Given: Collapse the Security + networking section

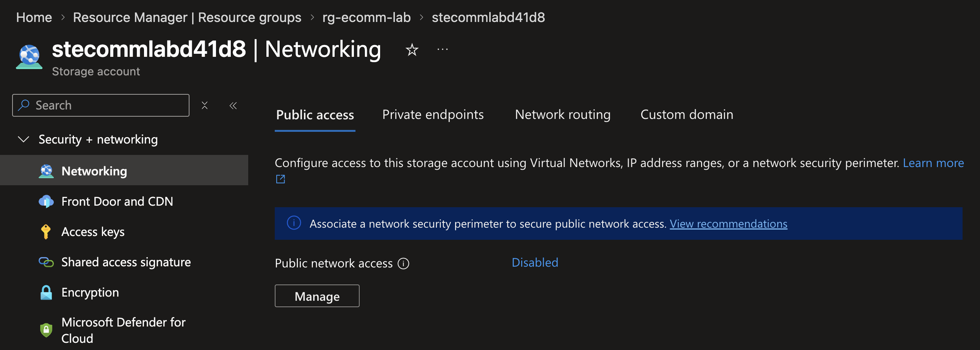Looking at the screenshot, I should click(x=23, y=139).
